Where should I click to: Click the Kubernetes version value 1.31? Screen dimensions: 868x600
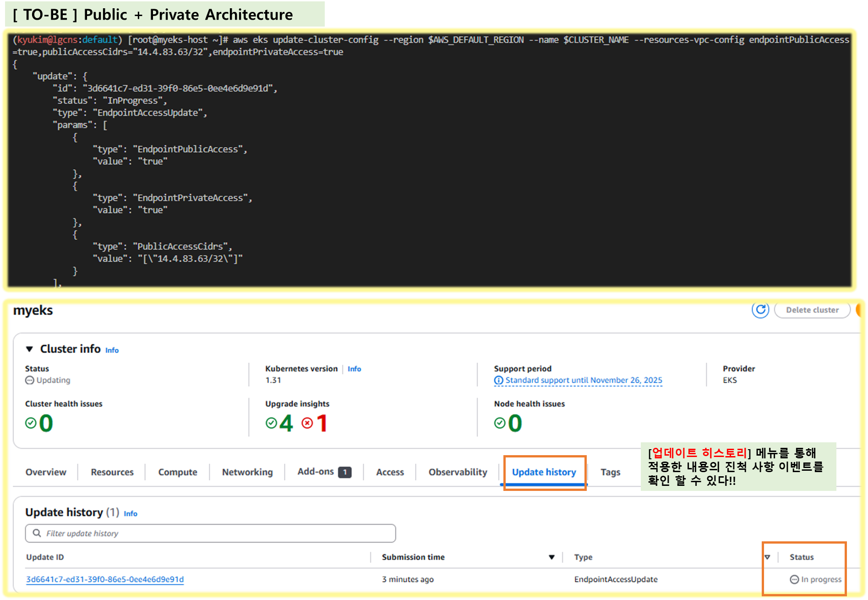pyautogui.click(x=273, y=380)
